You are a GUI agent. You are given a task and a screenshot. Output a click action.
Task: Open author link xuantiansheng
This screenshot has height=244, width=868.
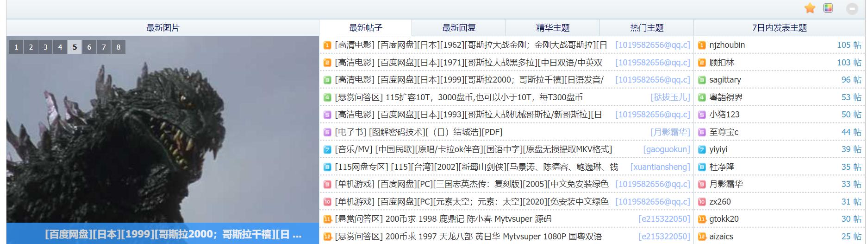pyautogui.click(x=660, y=167)
